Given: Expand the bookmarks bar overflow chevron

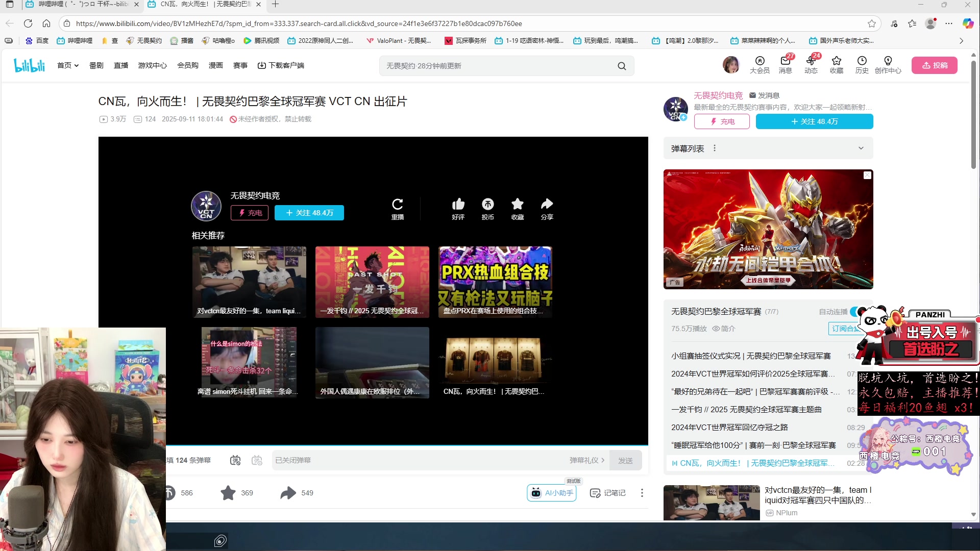Looking at the screenshot, I should [962, 41].
